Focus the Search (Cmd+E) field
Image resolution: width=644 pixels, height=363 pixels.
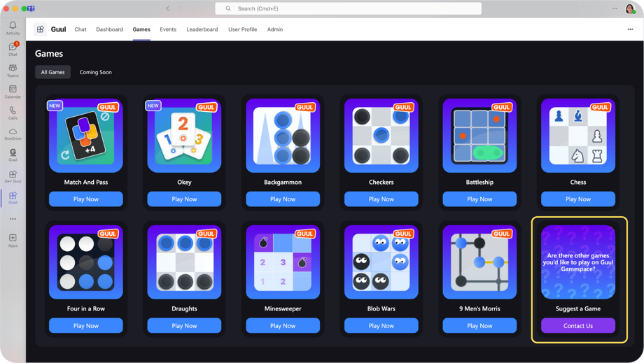349,8
